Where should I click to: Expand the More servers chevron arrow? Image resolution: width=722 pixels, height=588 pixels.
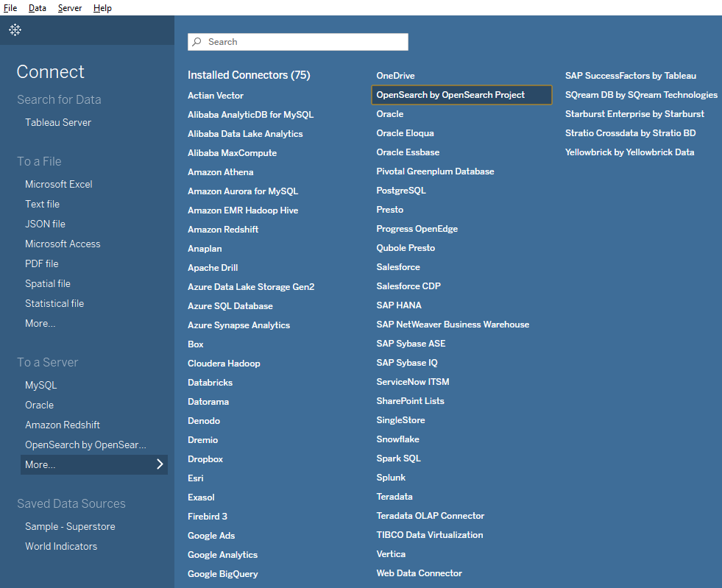tap(160, 464)
